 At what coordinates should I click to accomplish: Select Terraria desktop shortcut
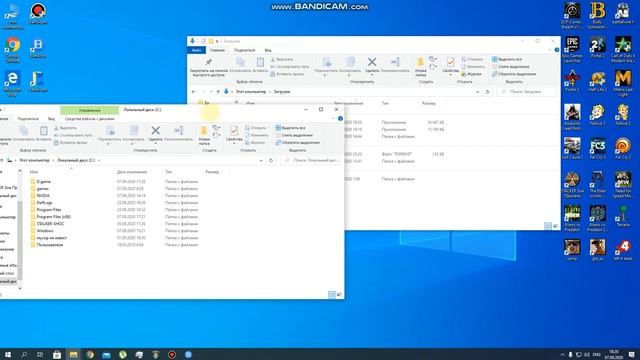click(x=623, y=216)
